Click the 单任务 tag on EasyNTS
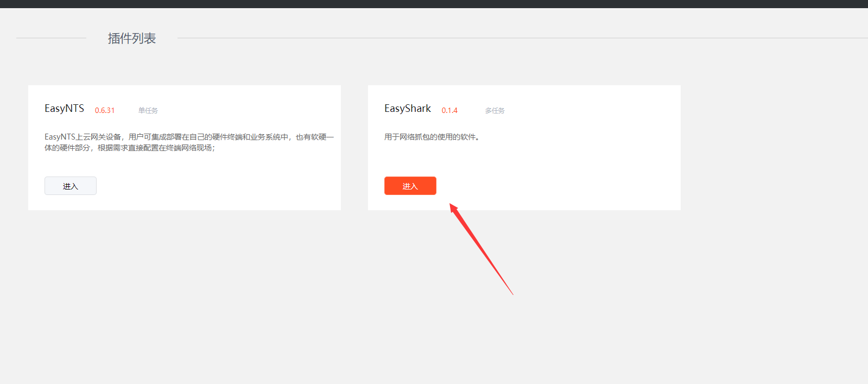The image size is (868, 384). (x=148, y=110)
